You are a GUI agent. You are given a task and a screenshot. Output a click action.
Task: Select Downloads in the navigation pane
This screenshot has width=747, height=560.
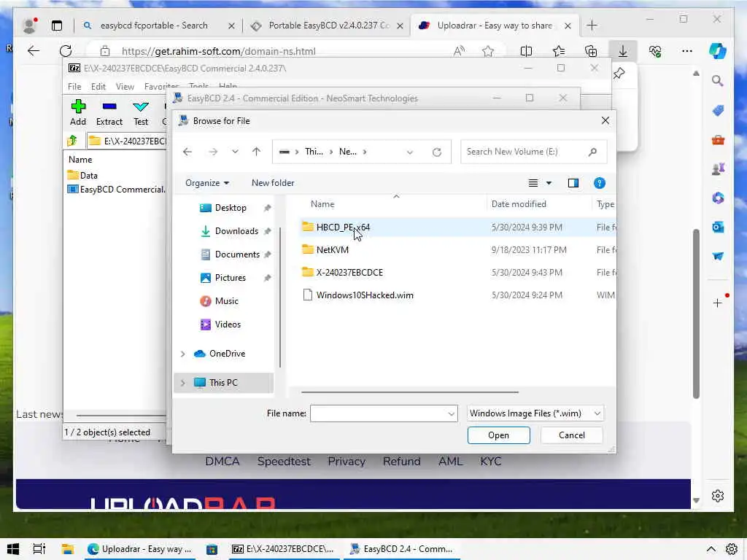pyautogui.click(x=236, y=231)
